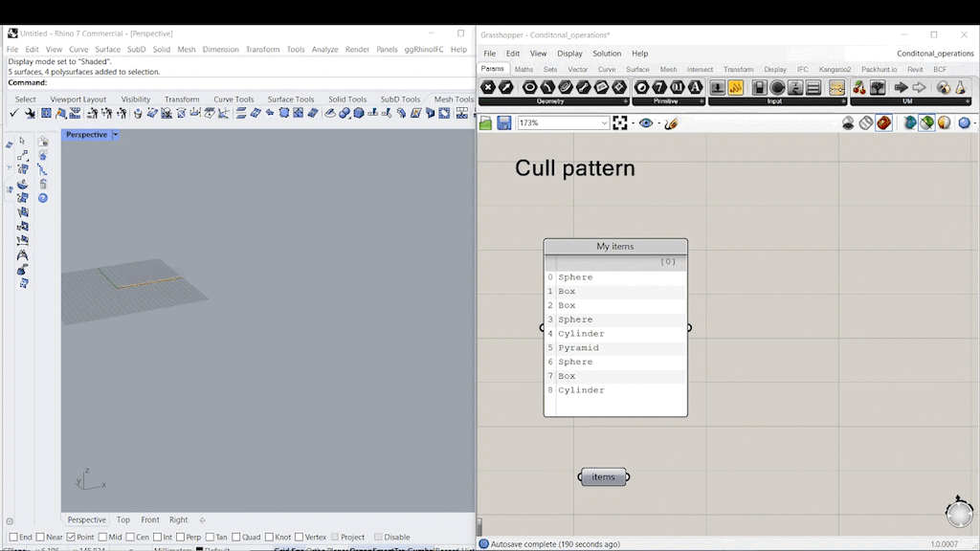
Task: Click the compass navigation widget on Grasshopper canvas
Action: 959,513
